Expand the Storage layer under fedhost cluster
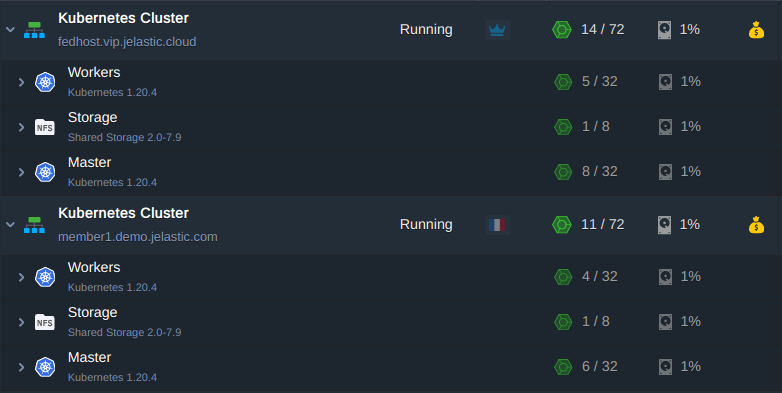This screenshot has width=782, height=393. [21, 127]
